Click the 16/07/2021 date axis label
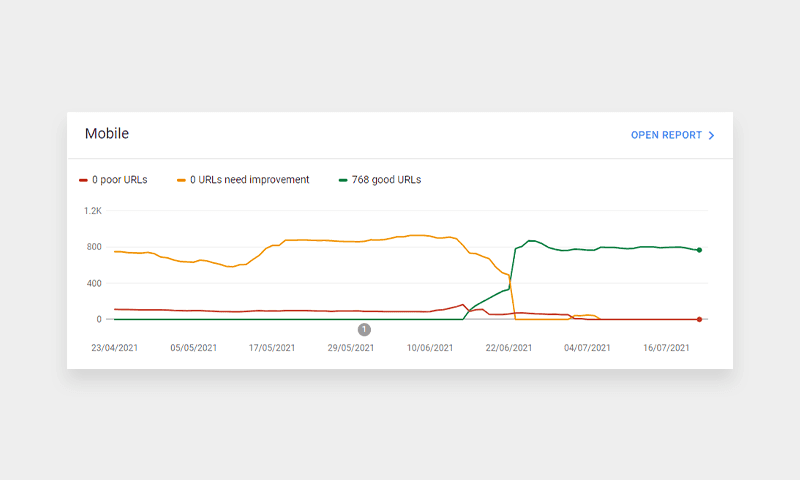This screenshot has height=480, width=800. click(664, 348)
